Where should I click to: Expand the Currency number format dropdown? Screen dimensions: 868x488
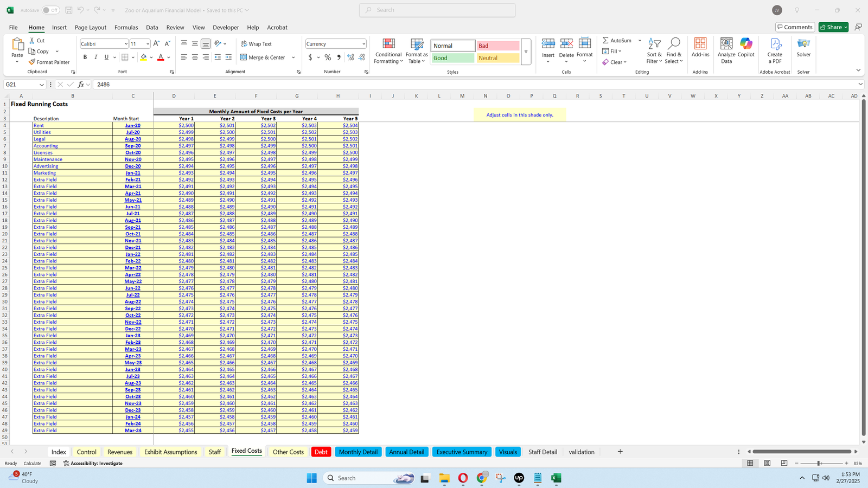[363, 44]
